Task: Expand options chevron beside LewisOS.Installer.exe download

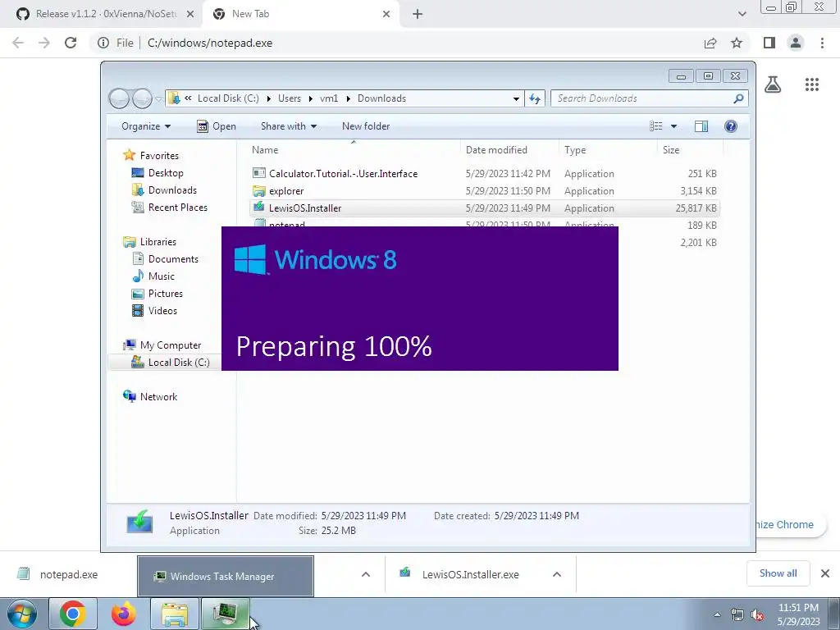Action: point(557,574)
